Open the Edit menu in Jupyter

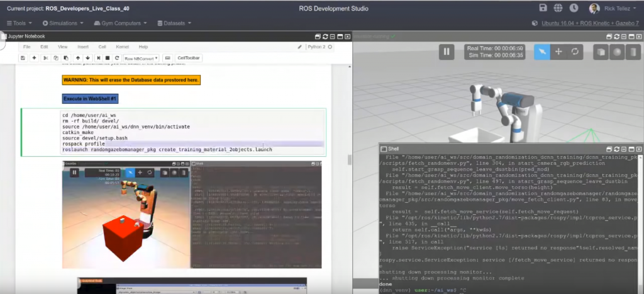point(45,47)
